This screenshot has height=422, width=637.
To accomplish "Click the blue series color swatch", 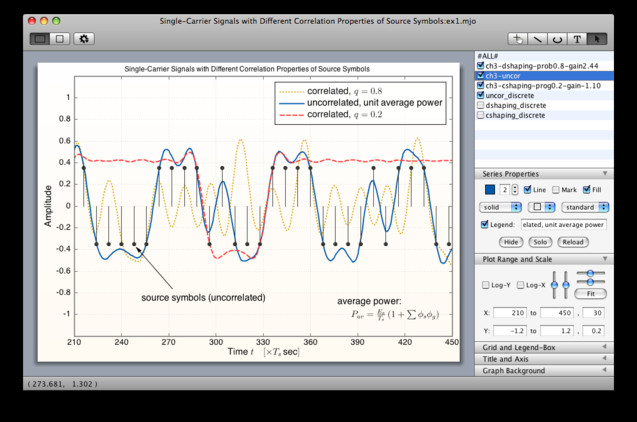I will pos(489,189).
